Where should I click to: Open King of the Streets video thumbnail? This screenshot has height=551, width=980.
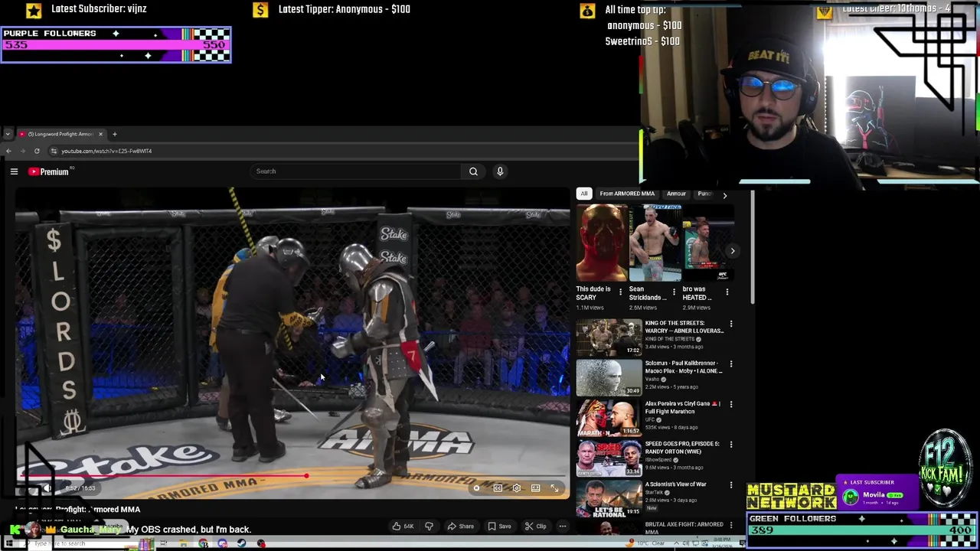(609, 337)
